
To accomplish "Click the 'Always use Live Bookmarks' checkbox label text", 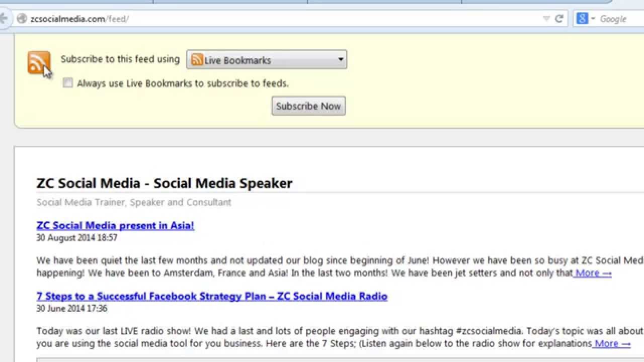I will [183, 83].
